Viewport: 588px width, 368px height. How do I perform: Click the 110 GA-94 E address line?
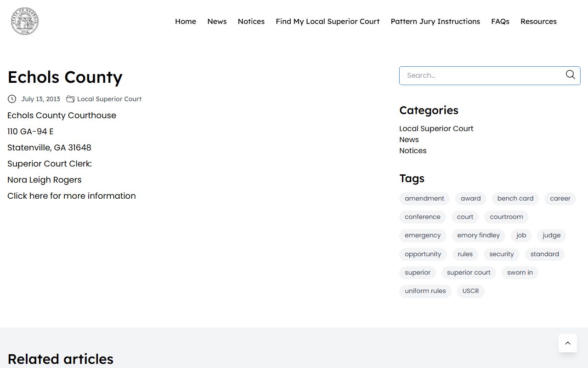[x=30, y=132]
